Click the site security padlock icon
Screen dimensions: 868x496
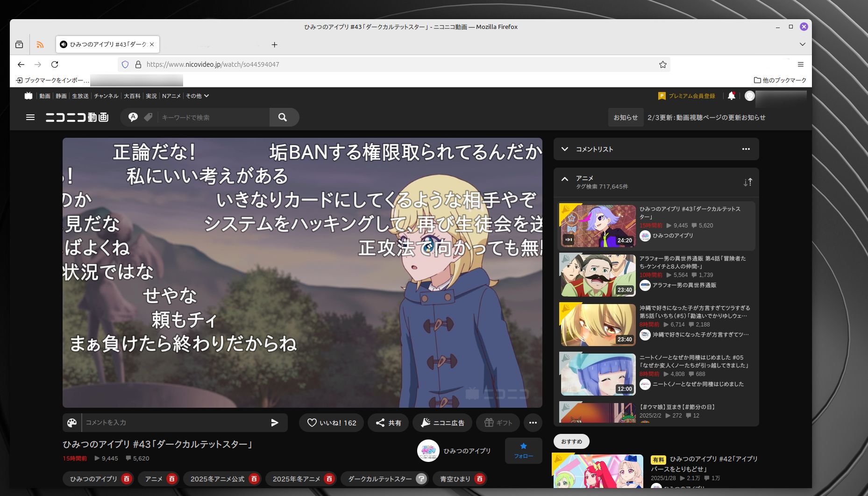[x=138, y=64]
